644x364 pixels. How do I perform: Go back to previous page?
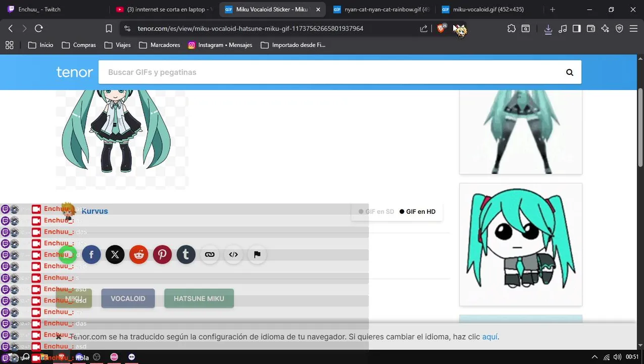pos(11,29)
